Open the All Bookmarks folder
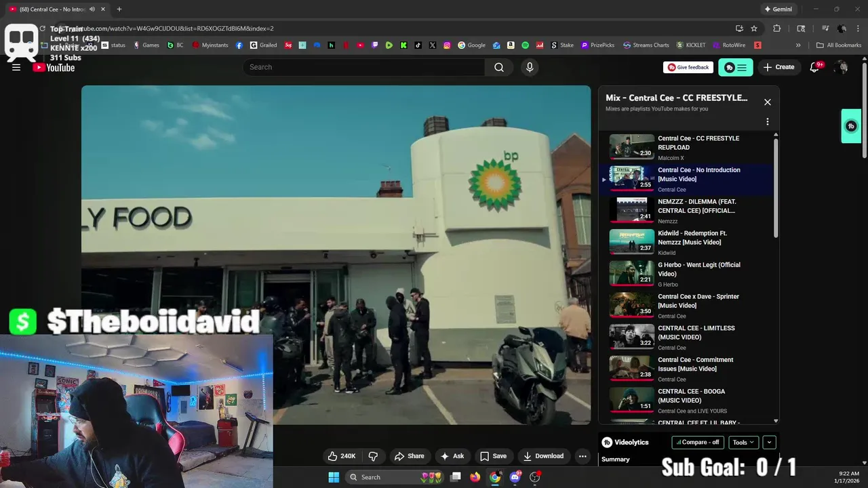The width and height of the screenshot is (868, 488). pos(839,45)
